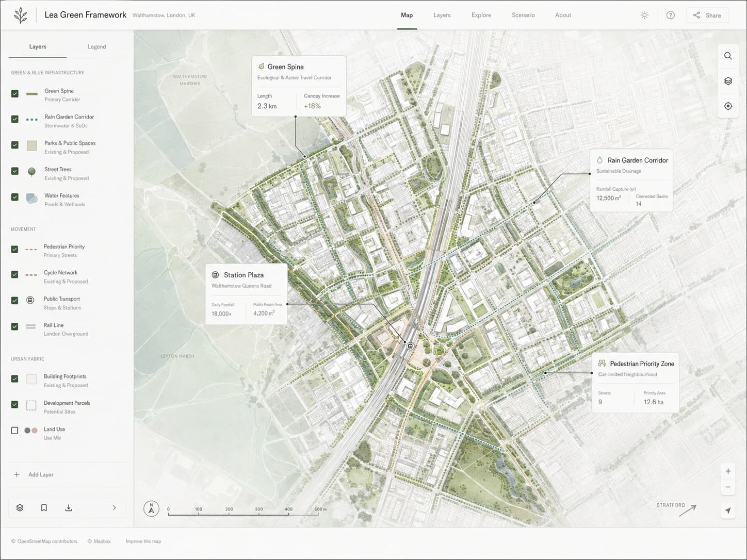The height and width of the screenshot is (560, 747).
Task: Toggle the Rail Line checkbox
Action: (x=14, y=327)
